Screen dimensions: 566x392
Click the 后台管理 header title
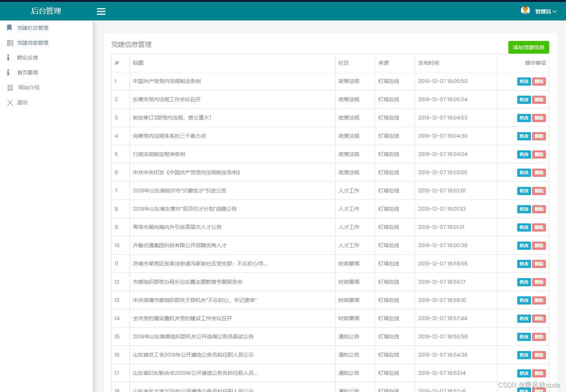(x=46, y=11)
